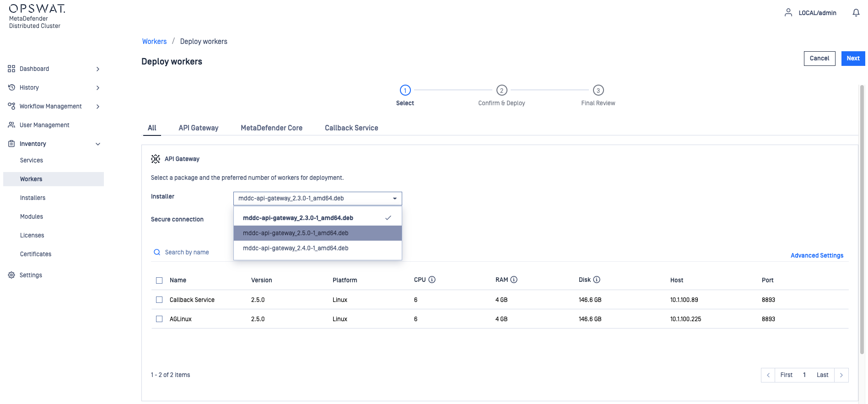Click the search magnifier icon
Image resolution: width=868 pixels, height=404 pixels.
pos(157,252)
